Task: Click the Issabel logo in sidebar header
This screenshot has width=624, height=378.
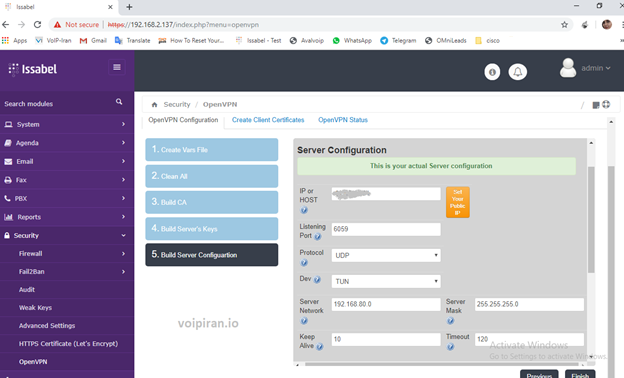Action: pyautogui.click(x=33, y=69)
